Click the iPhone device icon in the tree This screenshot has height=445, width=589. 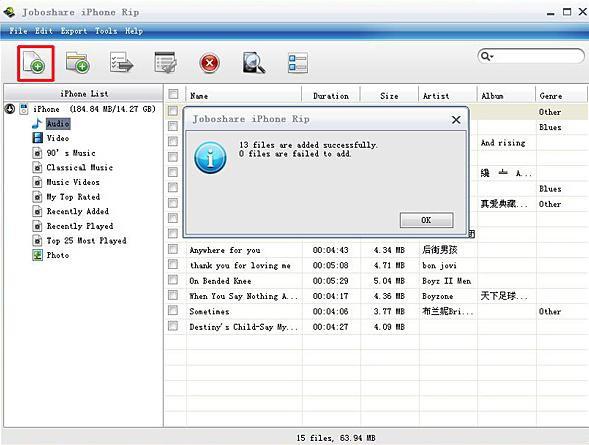tap(24, 109)
